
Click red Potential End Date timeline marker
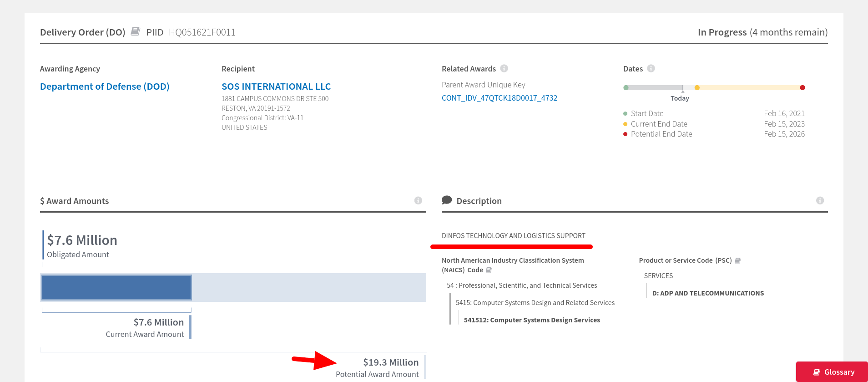[802, 87]
